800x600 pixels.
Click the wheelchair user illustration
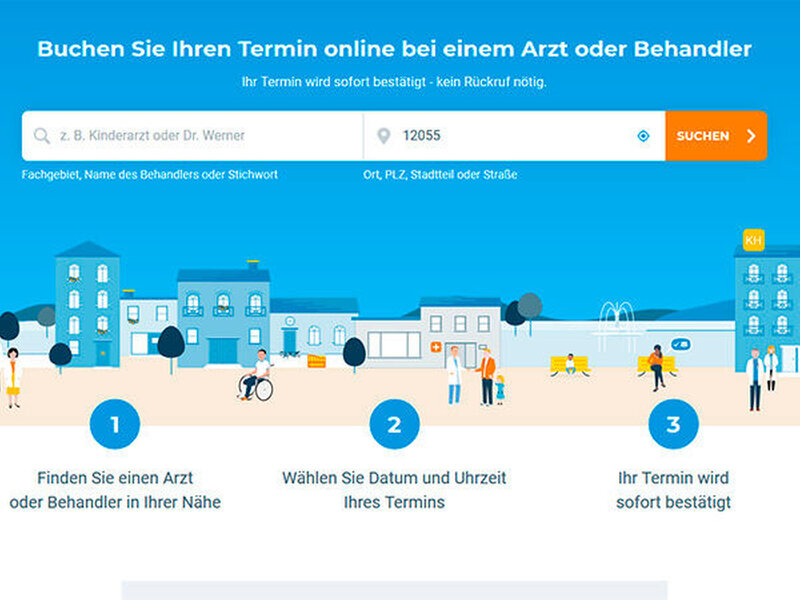coord(257,376)
